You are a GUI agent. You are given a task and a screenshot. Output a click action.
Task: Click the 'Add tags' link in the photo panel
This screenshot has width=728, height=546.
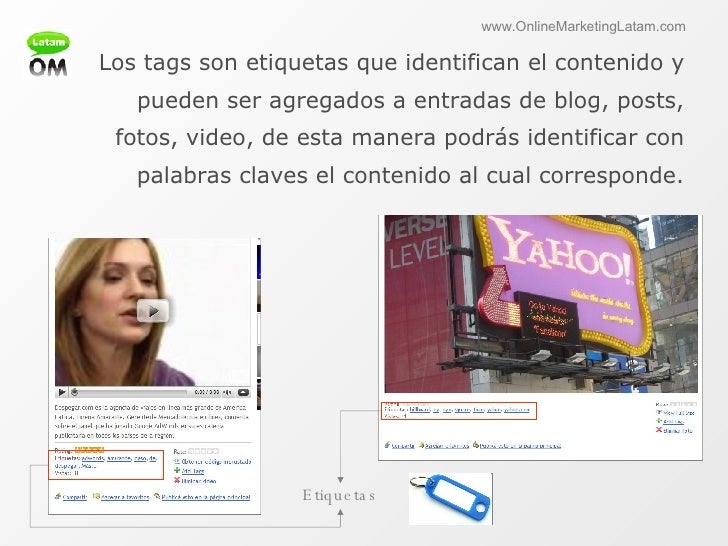click(x=674, y=422)
